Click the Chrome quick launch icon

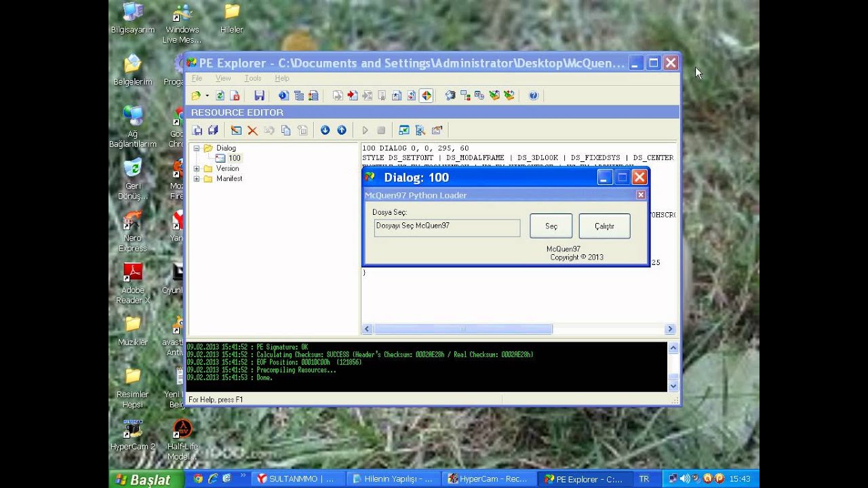[198, 479]
